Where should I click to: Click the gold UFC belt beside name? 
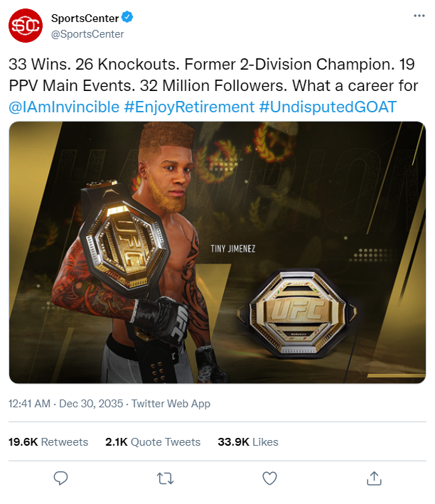tap(296, 313)
